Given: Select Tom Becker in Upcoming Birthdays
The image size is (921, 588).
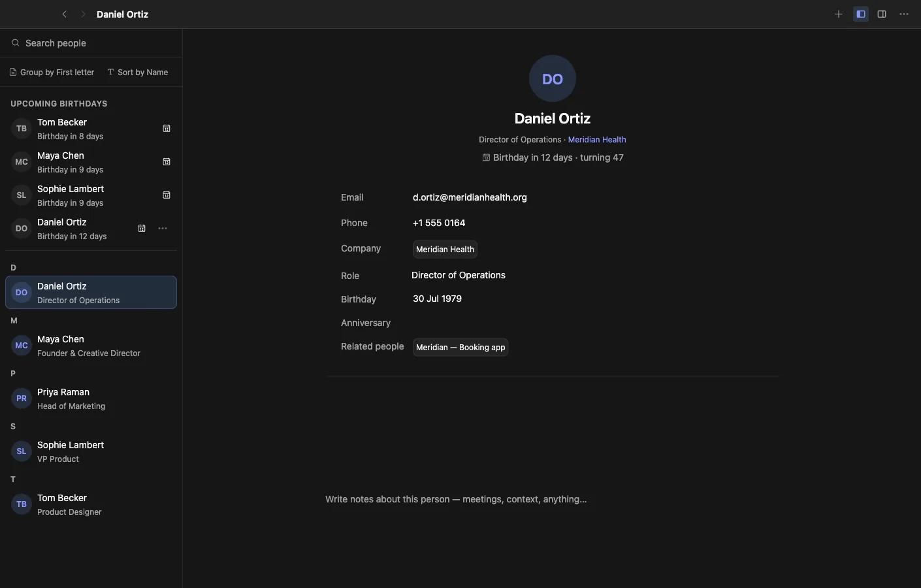Looking at the screenshot, I should click(91, 129).
